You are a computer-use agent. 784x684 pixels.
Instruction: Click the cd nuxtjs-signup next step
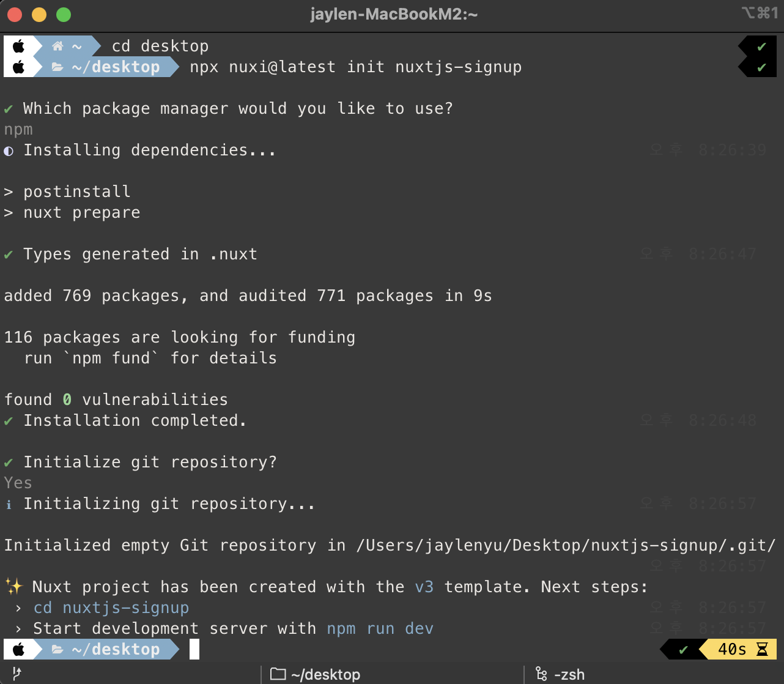coord(111,608)
